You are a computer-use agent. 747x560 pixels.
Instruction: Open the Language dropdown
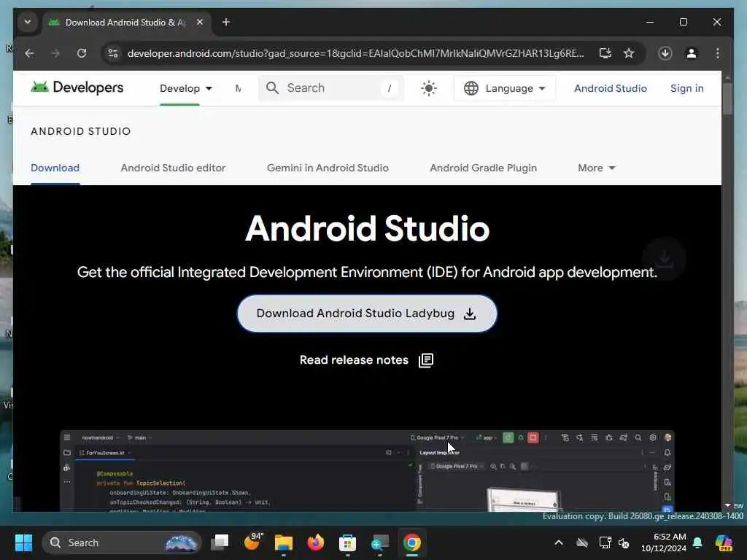(x=505, y=88)
